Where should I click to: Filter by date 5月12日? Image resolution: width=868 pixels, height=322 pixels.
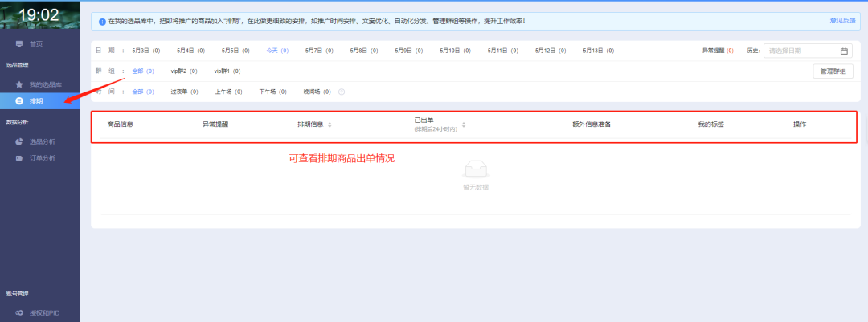tap(551, 51)
